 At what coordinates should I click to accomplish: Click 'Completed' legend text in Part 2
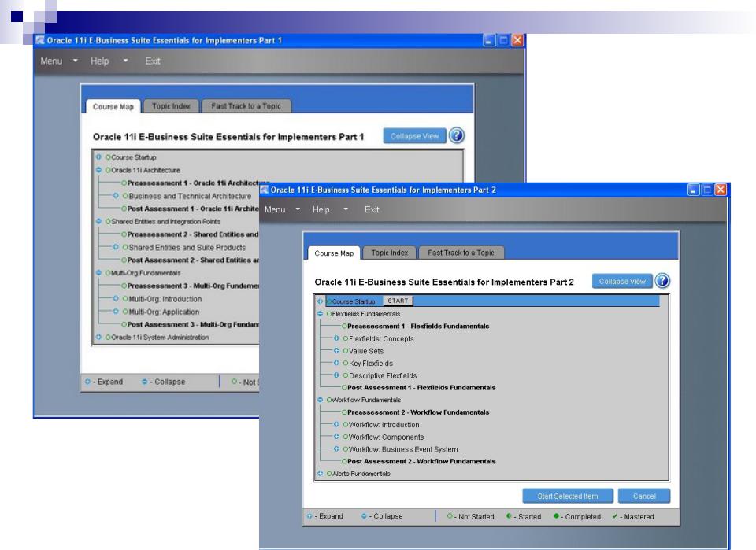point(583,516)
